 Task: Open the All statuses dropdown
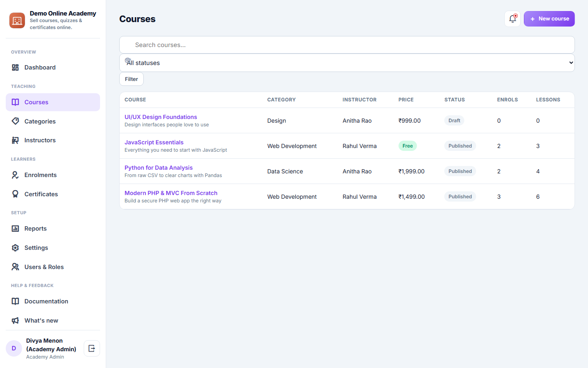coord(347,63)
